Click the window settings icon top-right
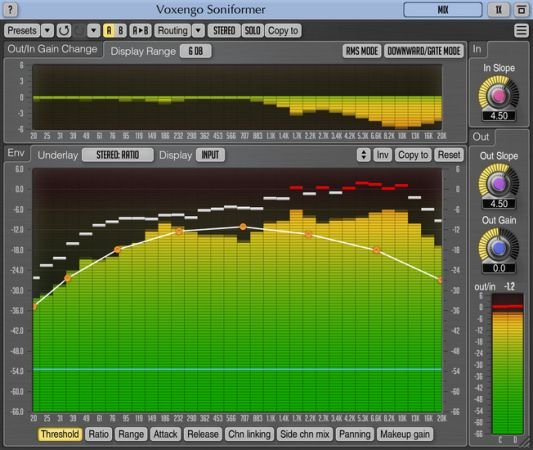The width and height of the screenshot is (533, 450). [521, 10]
